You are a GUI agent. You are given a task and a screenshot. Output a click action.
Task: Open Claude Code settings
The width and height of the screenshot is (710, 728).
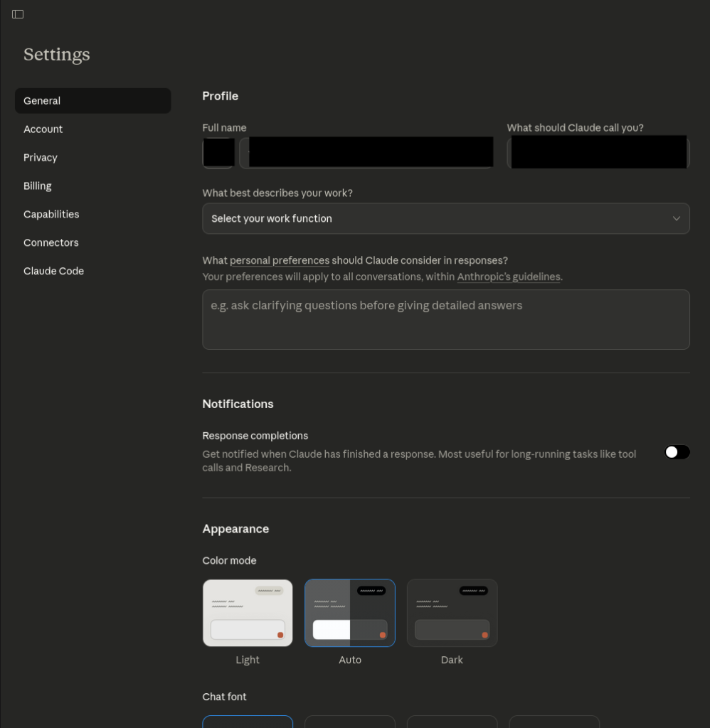point(54,272)
